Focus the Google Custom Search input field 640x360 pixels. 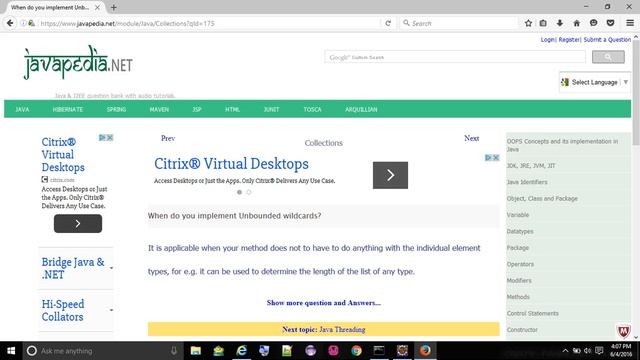455,57
